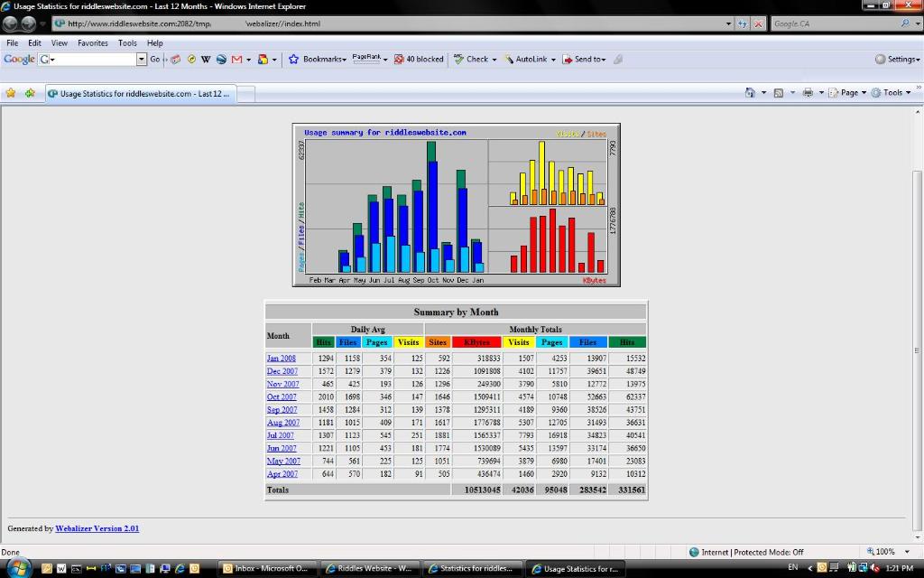Viewport: 924px width, 578px height.
Task: Click the 40 blocked popup blocker icon
Action: (419, 59)
